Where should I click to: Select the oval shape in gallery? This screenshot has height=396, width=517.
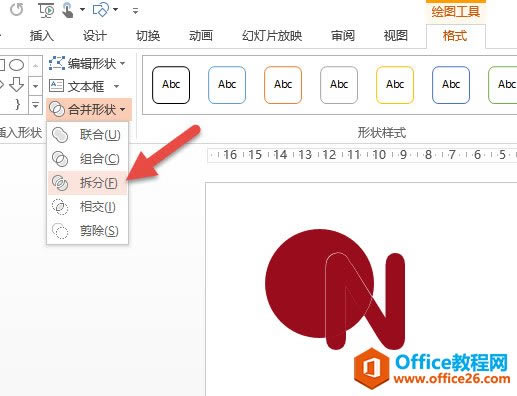point(17,65)
